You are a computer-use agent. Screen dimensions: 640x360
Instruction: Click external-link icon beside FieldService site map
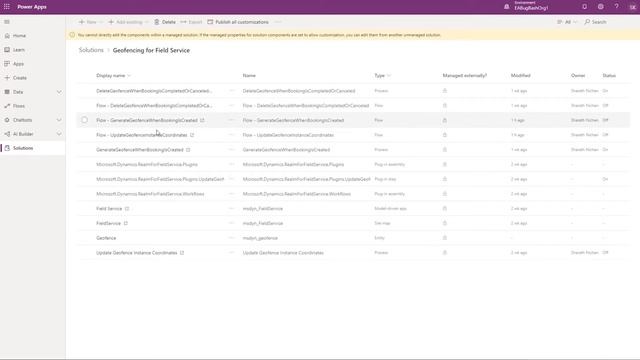[x=126, y=223]
